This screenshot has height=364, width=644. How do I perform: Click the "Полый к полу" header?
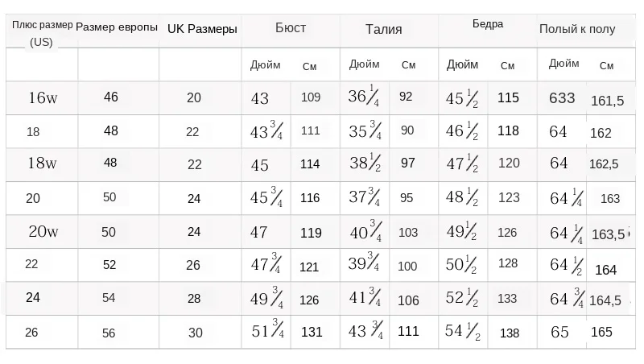577,29
